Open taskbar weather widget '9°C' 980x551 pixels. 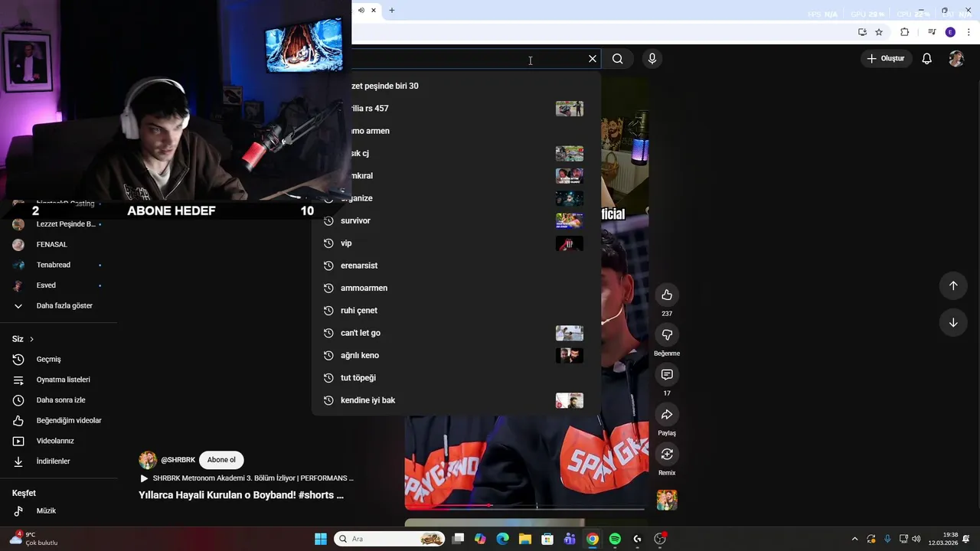click(34, 539)
